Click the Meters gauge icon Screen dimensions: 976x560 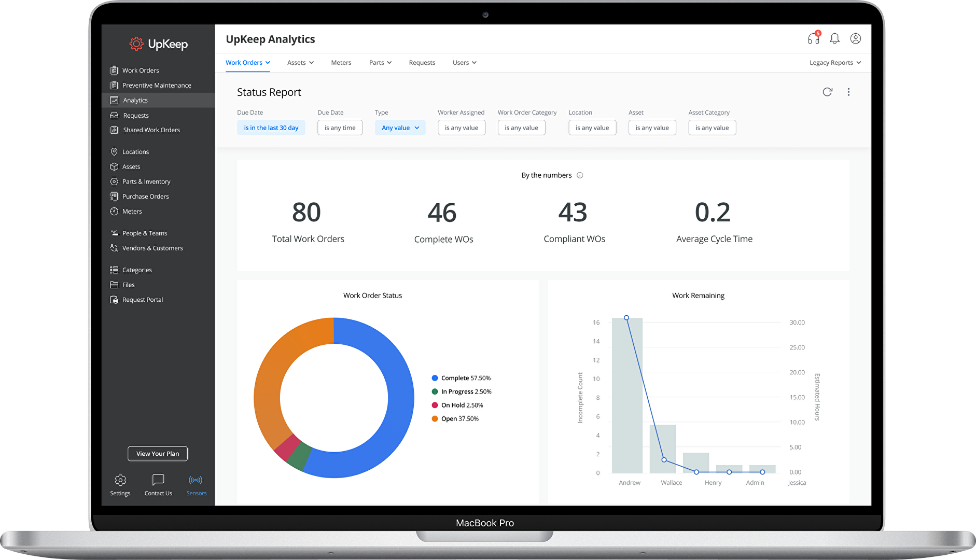114,212
